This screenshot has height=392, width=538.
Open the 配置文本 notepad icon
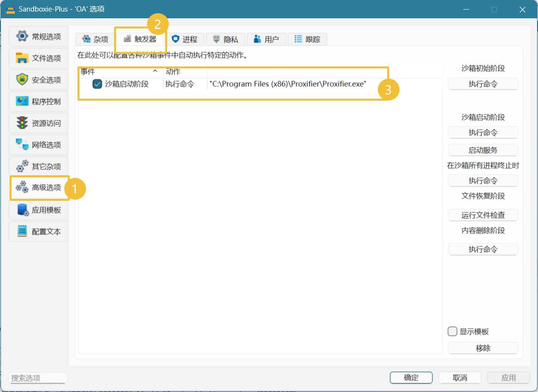[x=23, y=232]
